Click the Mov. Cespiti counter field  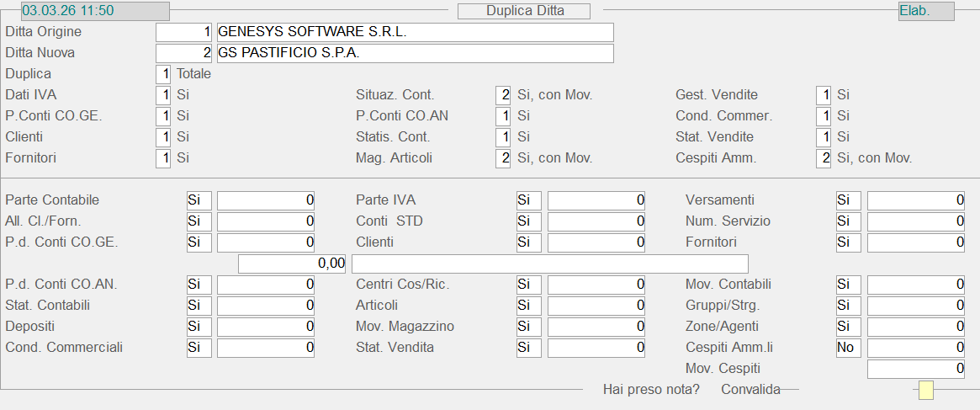[915, 369]
